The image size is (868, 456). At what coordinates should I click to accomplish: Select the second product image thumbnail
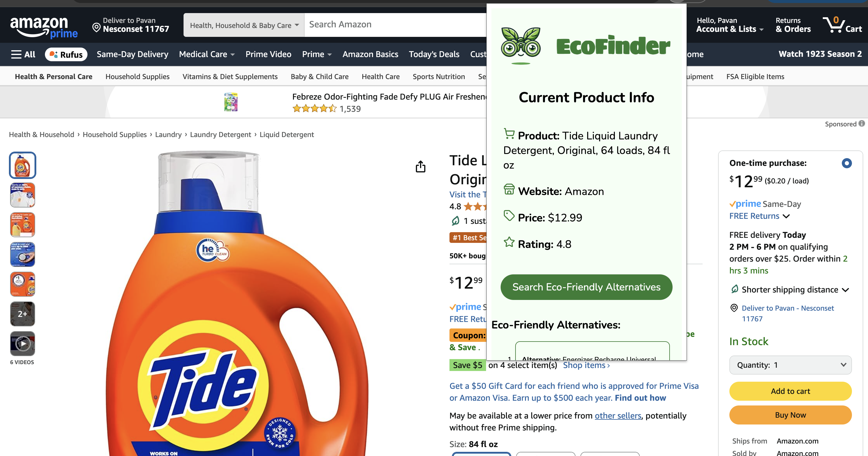pyautogui.click(x=23, y=195)
